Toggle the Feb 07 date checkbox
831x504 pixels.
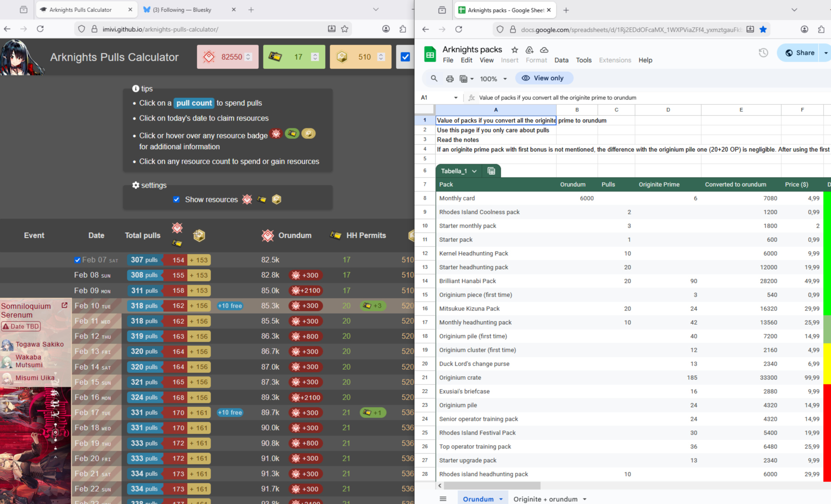coord(77,260)
